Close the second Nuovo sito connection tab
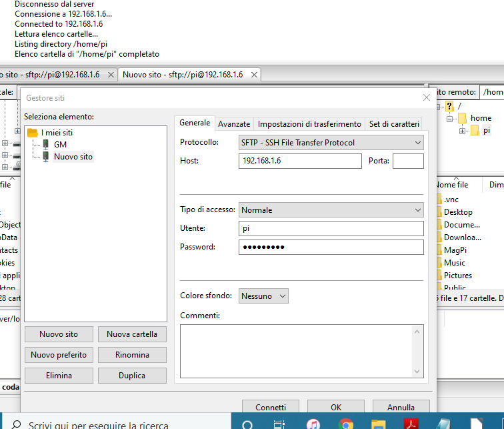This screenshot has height=429, width=504. [253, 75]
